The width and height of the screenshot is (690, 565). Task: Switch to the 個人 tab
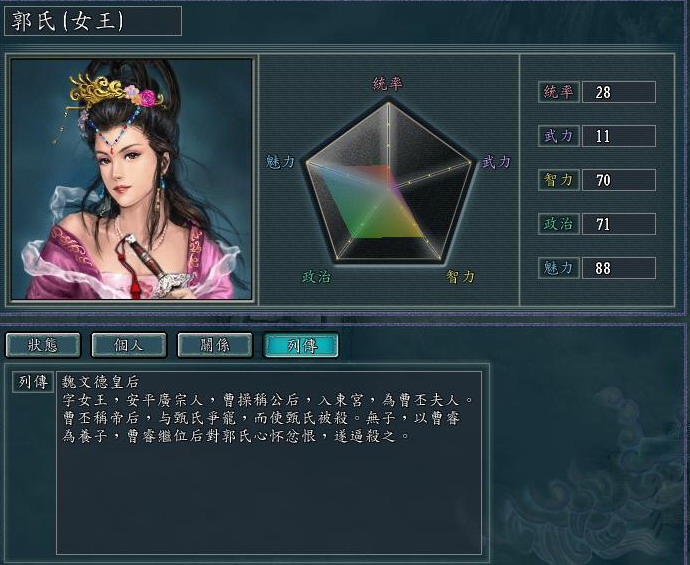coord(129,345)
